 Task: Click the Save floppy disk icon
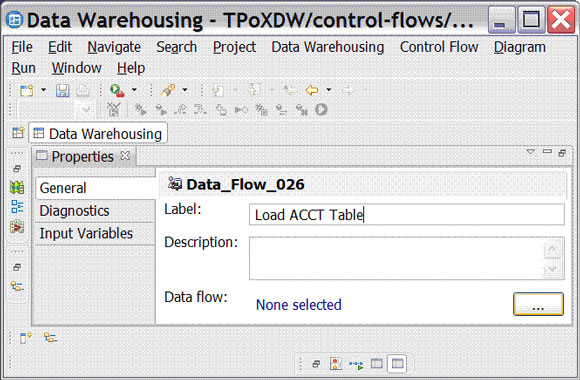point(63,90)
